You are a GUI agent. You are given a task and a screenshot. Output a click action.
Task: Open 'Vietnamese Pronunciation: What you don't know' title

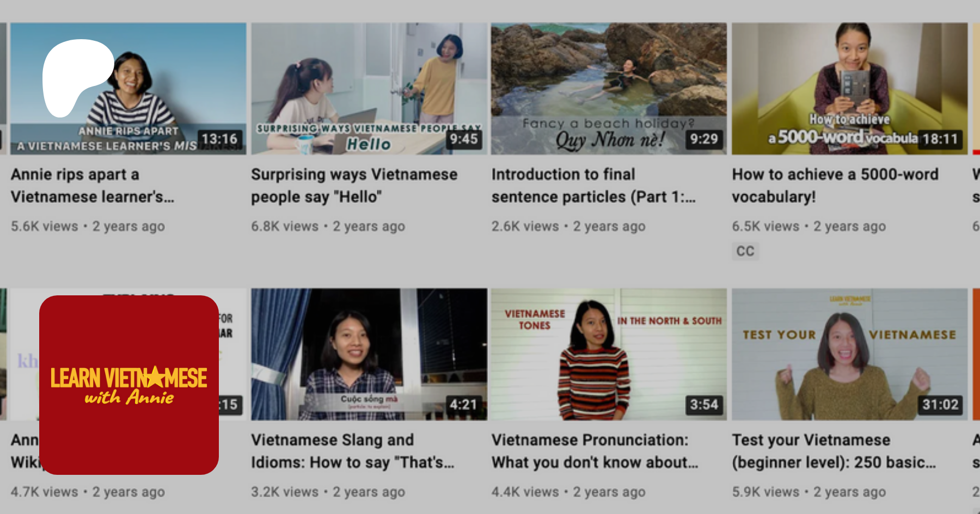595,451
